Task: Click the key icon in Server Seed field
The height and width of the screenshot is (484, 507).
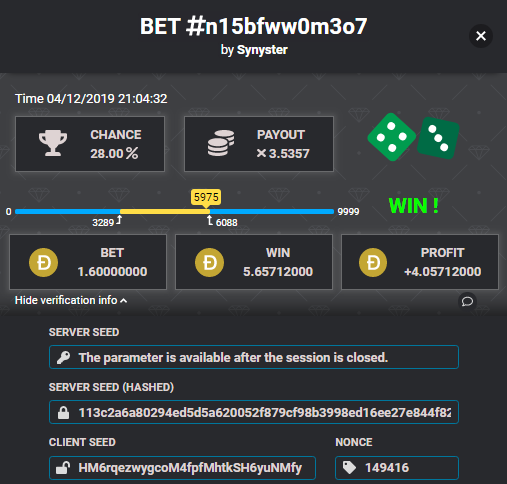Action: pos(63,357)
